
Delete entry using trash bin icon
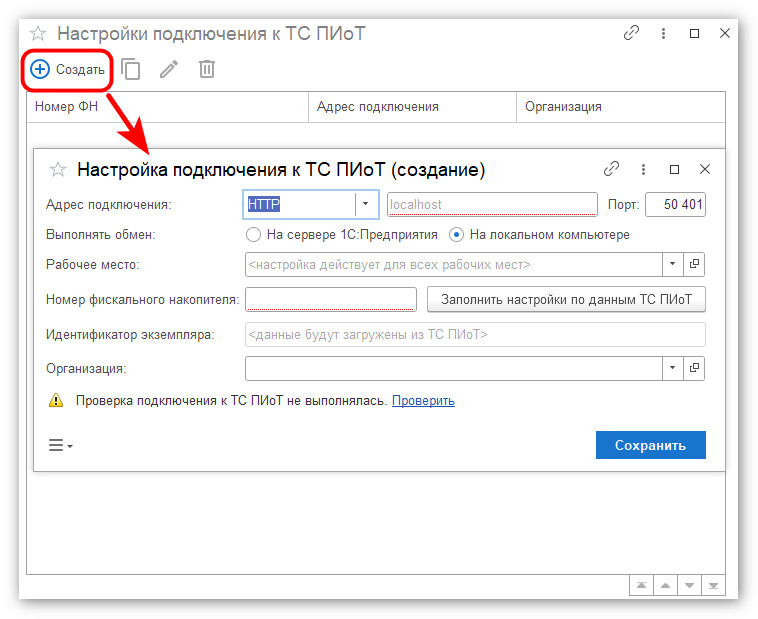207,69
